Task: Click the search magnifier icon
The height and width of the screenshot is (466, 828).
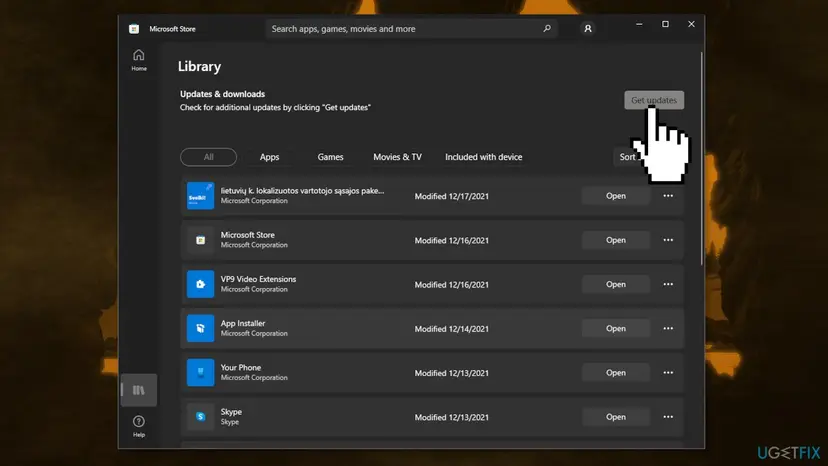Action: tap(547, 29)
